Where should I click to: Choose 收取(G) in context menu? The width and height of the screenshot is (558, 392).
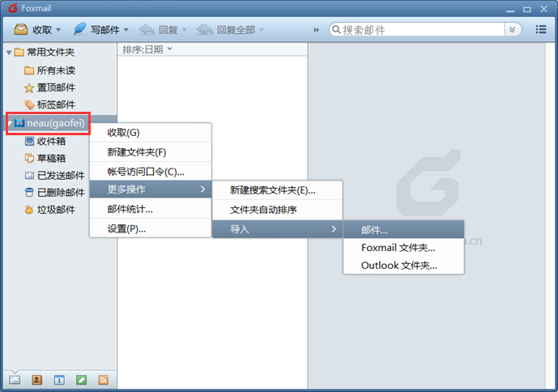[x=151, y=133]
